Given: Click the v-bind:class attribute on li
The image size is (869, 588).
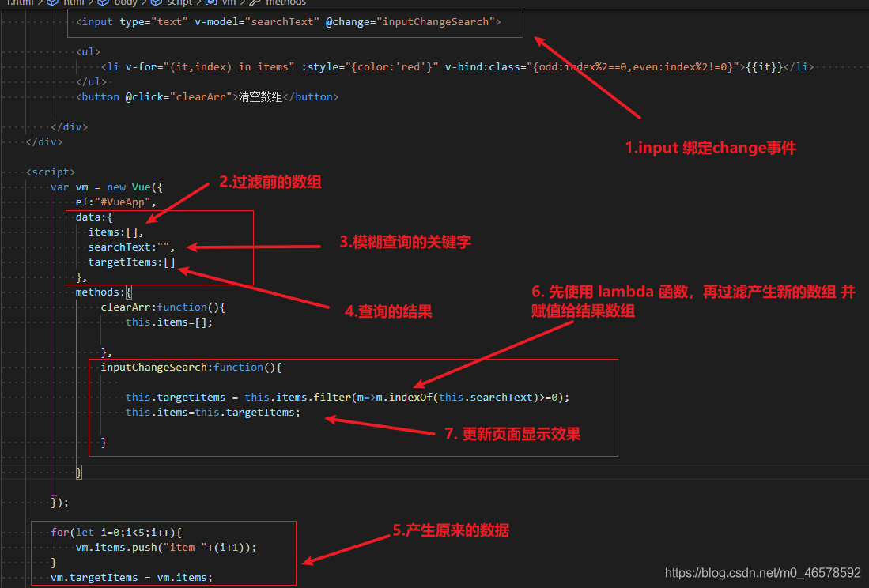Looking at the screenshot, I should coord(592,67).
